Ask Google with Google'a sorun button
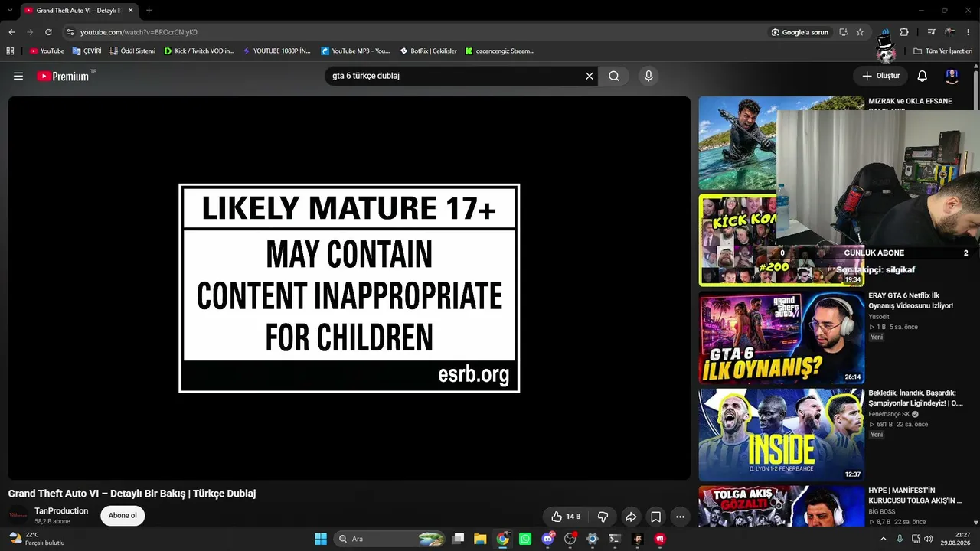 click(x=800, y=32)
